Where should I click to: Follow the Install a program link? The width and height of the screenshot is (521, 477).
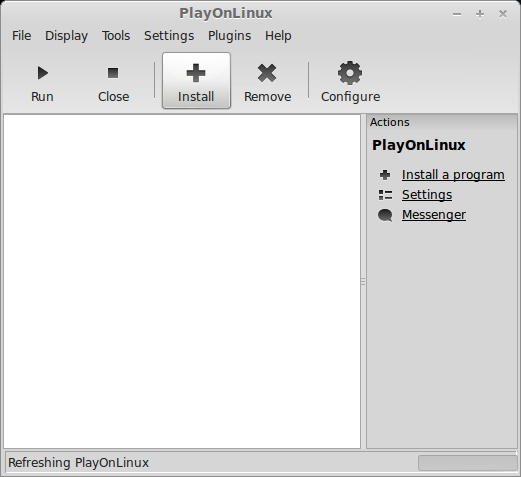(453, 175)
